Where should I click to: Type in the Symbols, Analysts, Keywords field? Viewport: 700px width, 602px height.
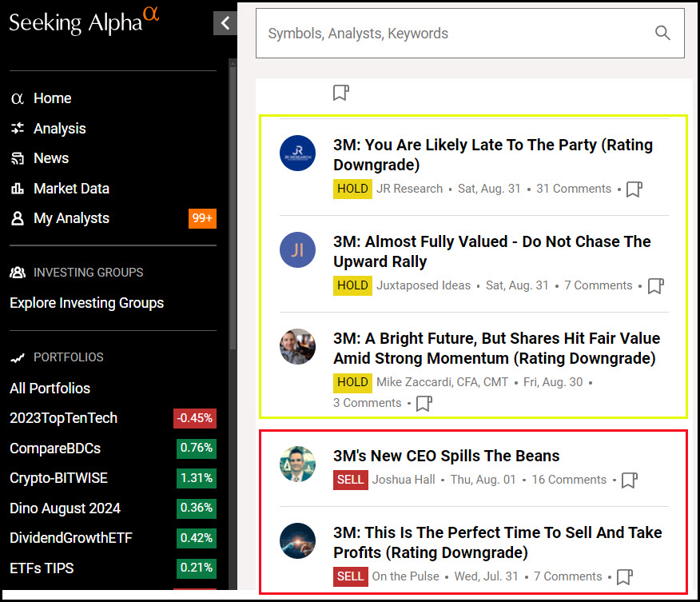(455, 34)
